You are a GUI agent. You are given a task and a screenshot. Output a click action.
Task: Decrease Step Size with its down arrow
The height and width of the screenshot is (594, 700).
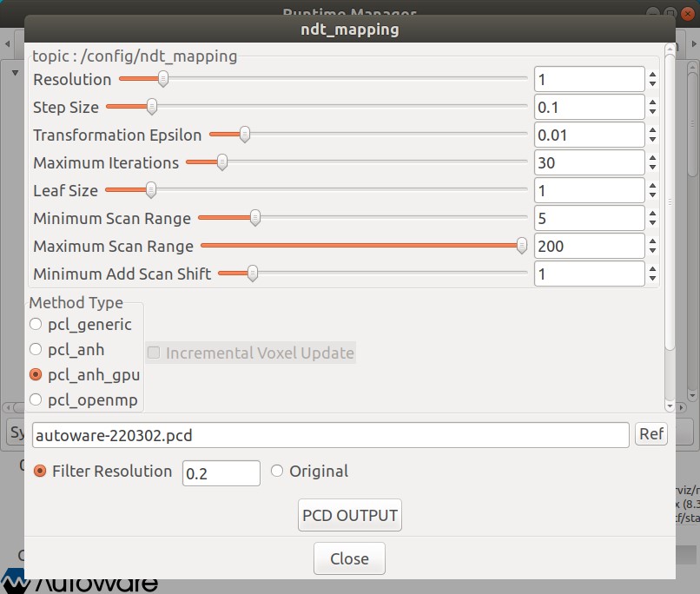point(653,111)
